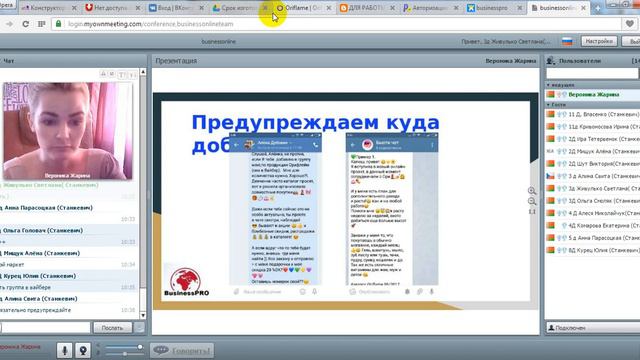Switch to the ДЛЯ РАБОТЫ tab

(367, 8)
